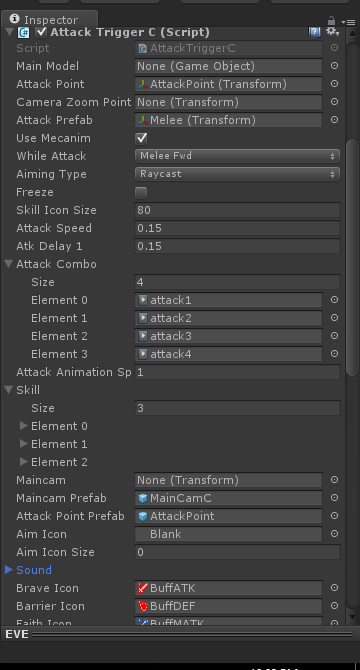This screenshot has width=360, height=670.
Task: Open object picker for Brave Icon
Action: 334,588
